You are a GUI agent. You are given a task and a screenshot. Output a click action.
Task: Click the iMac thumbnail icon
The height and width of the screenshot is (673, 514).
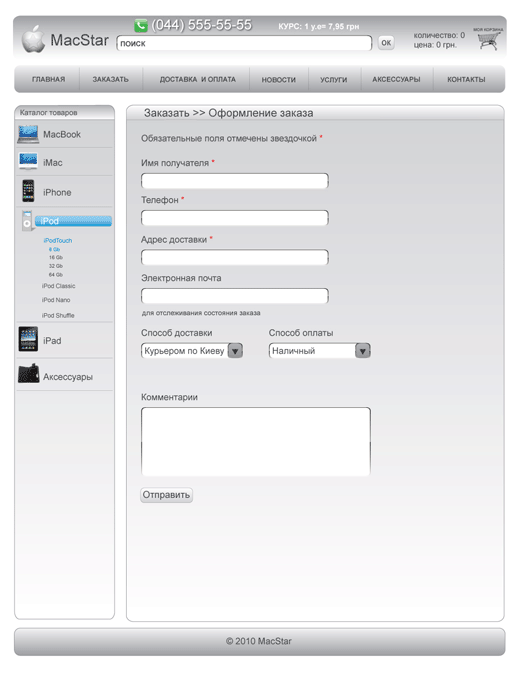point(28,161)
